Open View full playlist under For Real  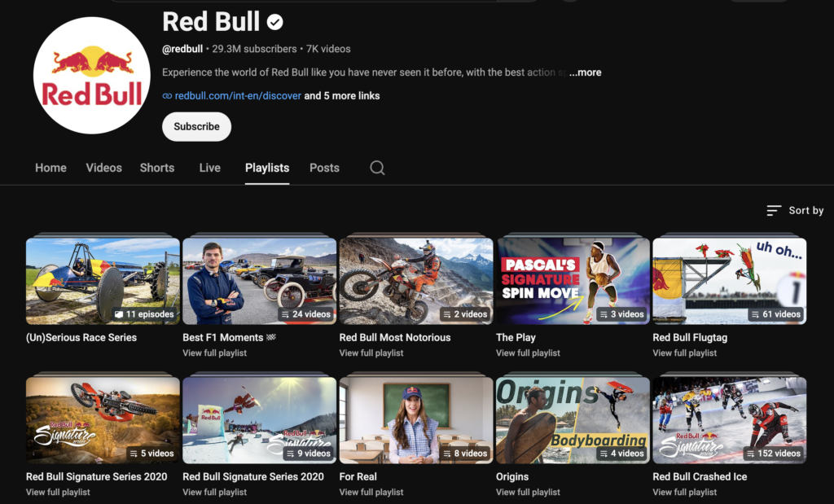point(371,493)
